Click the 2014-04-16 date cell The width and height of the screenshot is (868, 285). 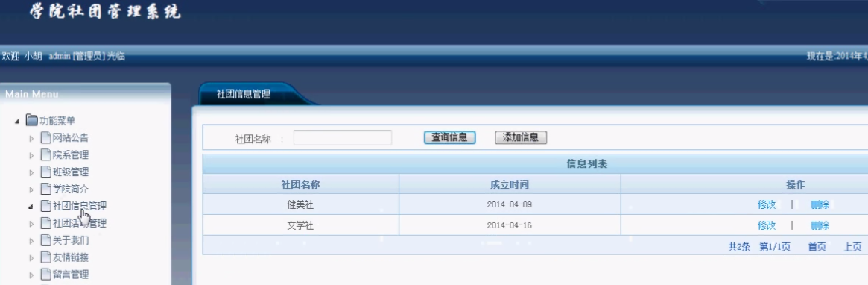510,225
